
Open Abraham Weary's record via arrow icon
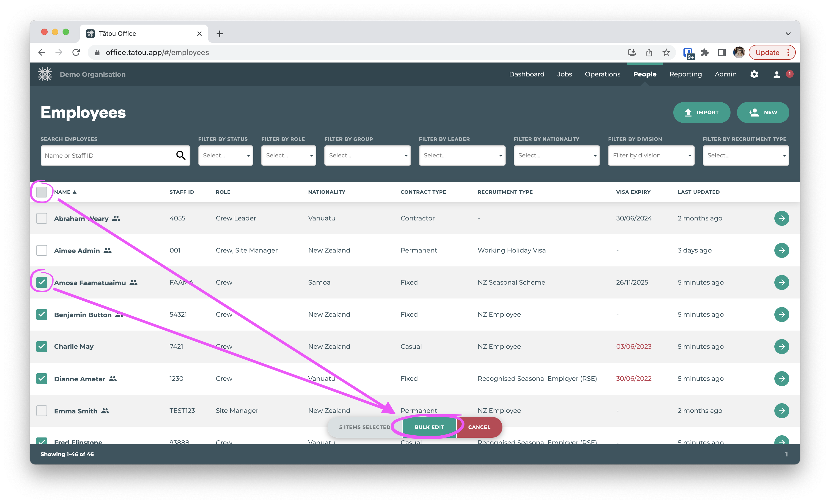782,218
